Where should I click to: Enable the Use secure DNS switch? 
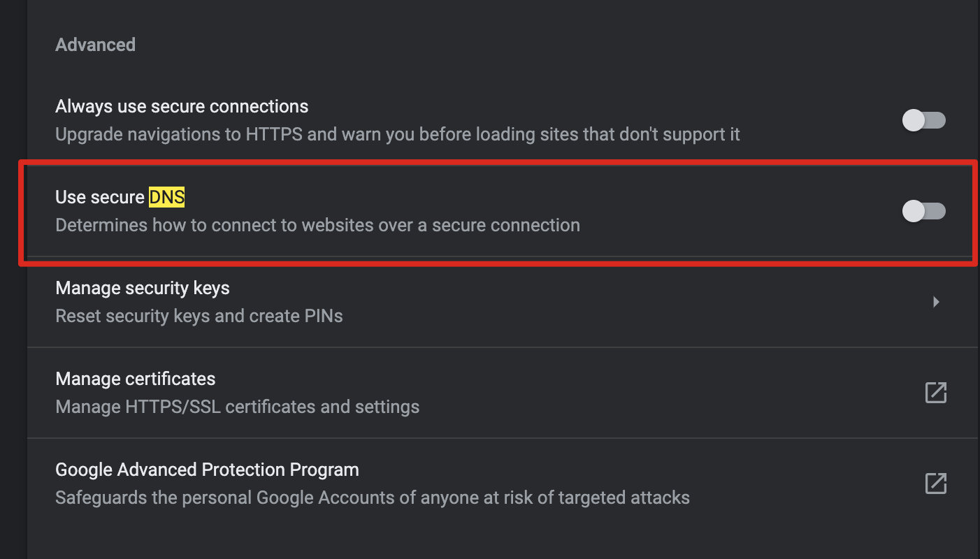point(924,211)
